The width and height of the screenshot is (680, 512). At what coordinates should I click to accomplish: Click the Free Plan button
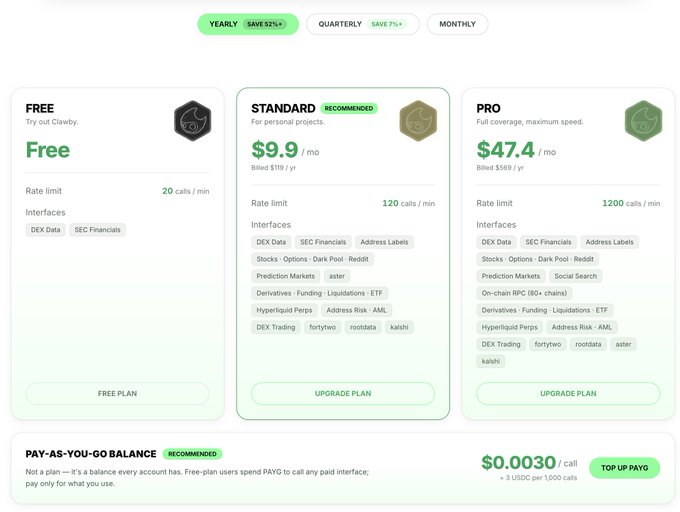tap(118, 394)
